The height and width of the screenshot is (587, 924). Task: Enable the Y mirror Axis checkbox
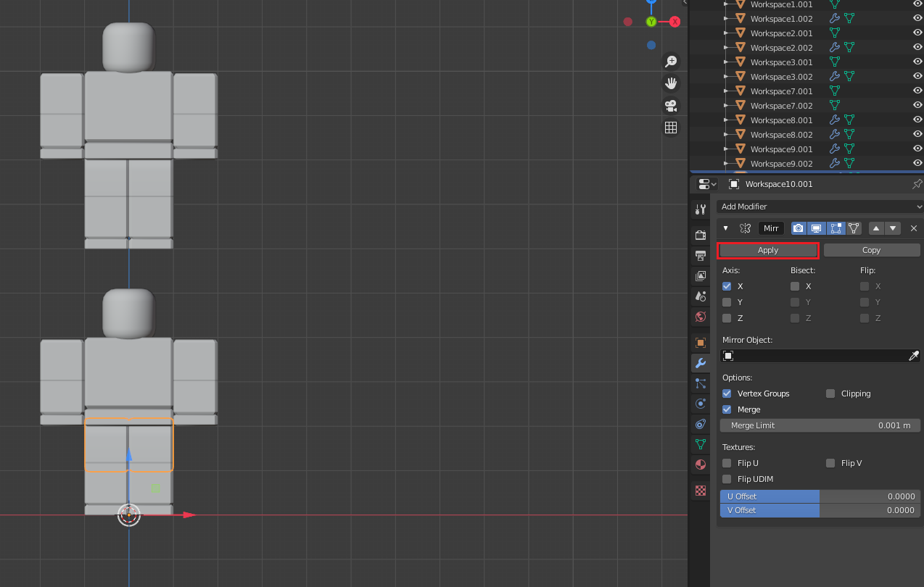point(727,302)
